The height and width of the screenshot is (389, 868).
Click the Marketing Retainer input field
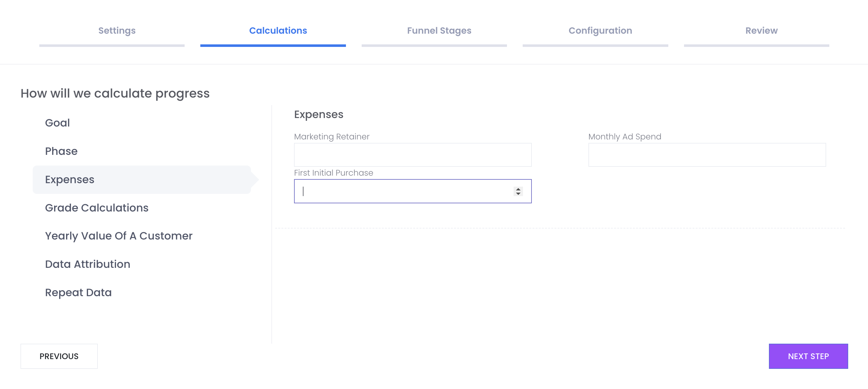[x=412, y=155]
